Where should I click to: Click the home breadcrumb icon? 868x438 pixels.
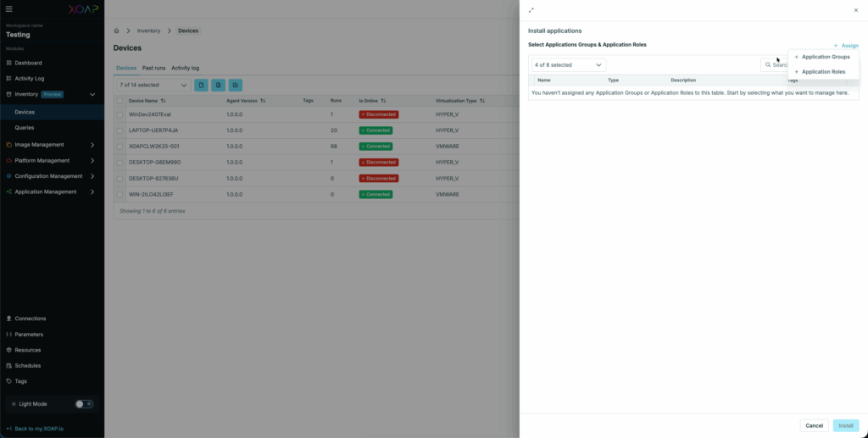[116, 30]
